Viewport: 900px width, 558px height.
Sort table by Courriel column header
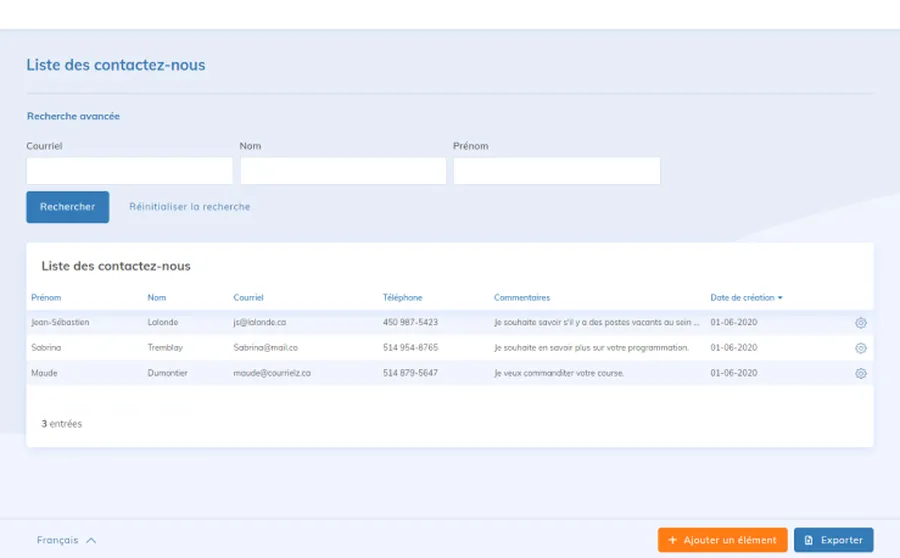tap(248, 298)
